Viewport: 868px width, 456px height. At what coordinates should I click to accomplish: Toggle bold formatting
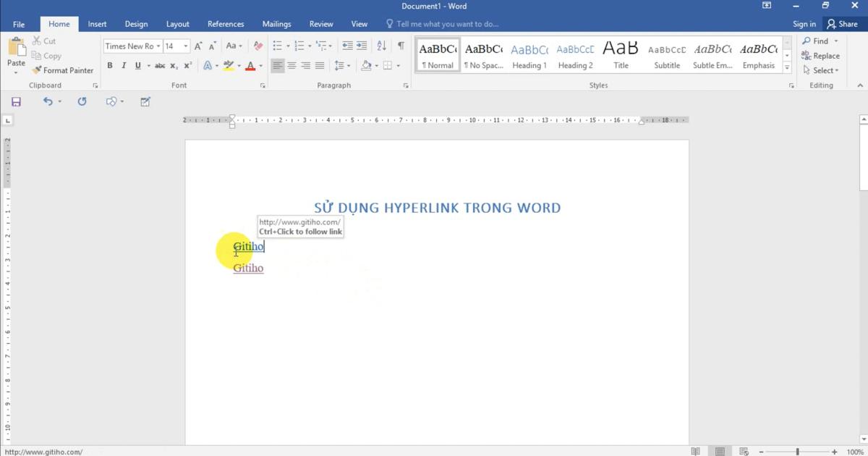[110, 65]
